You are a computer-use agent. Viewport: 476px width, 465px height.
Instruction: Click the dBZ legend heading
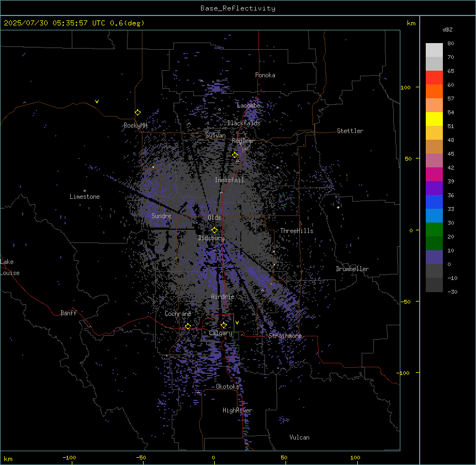coord(447,30)
